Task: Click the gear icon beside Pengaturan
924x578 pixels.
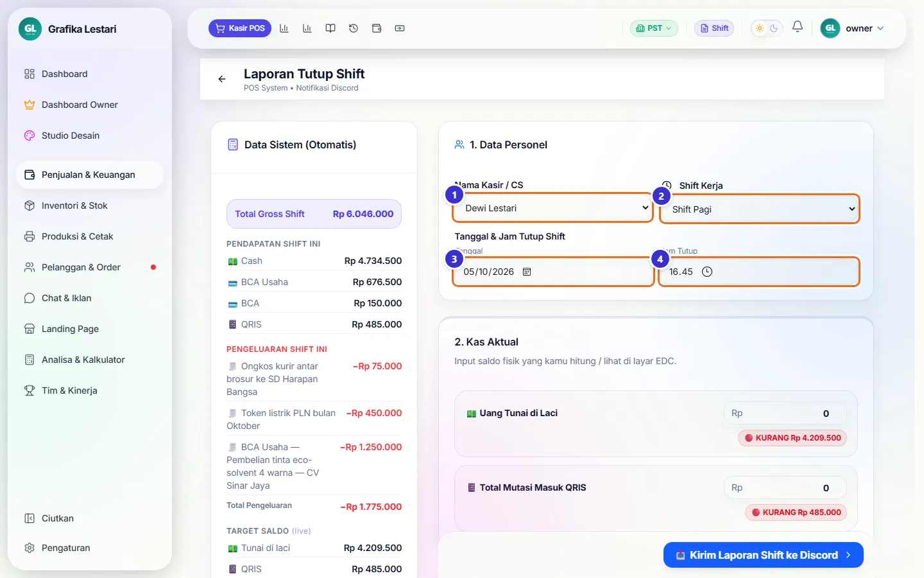Action: (x=30, y=548)
